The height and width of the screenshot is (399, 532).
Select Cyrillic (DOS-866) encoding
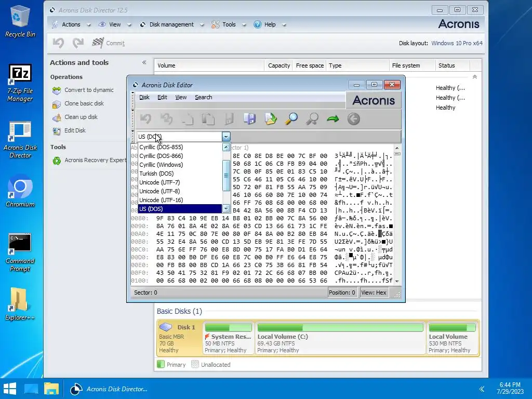click(180, 156)
